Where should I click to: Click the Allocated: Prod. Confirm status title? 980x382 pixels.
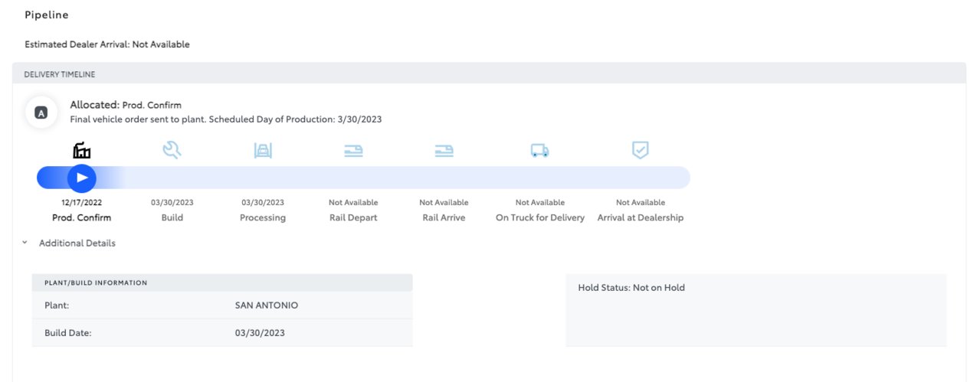[126, 105]
